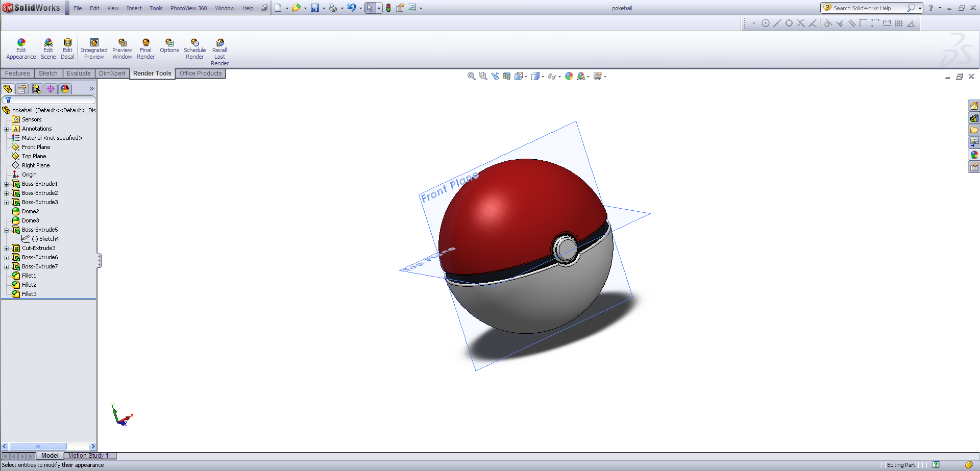Switch to the DimXpert tab
Screen dimensions: 980x471
pyautogui.click(x=112, y=73)
